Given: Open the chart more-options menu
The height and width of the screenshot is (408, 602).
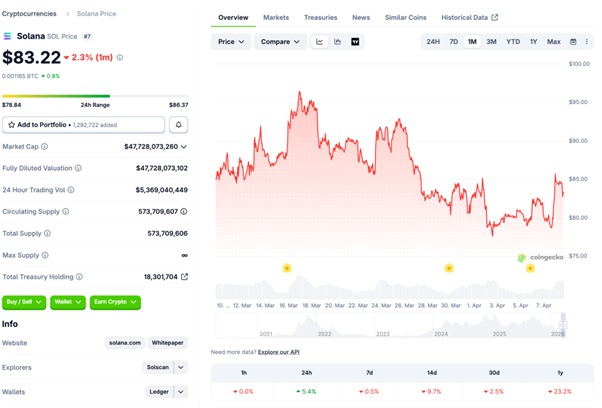Looking at the screenshot, I should [x=586, y=42].
